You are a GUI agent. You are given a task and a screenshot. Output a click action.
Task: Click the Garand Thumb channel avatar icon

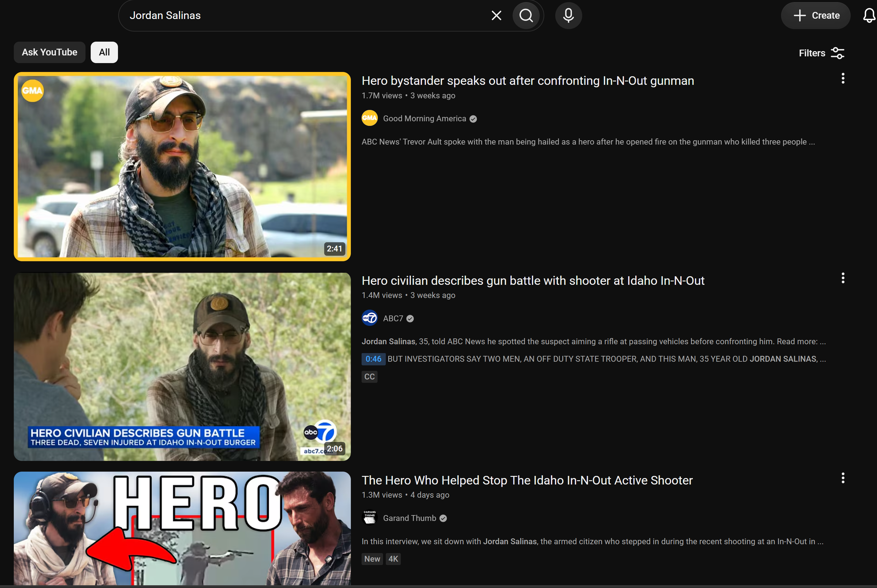point(370,518)
